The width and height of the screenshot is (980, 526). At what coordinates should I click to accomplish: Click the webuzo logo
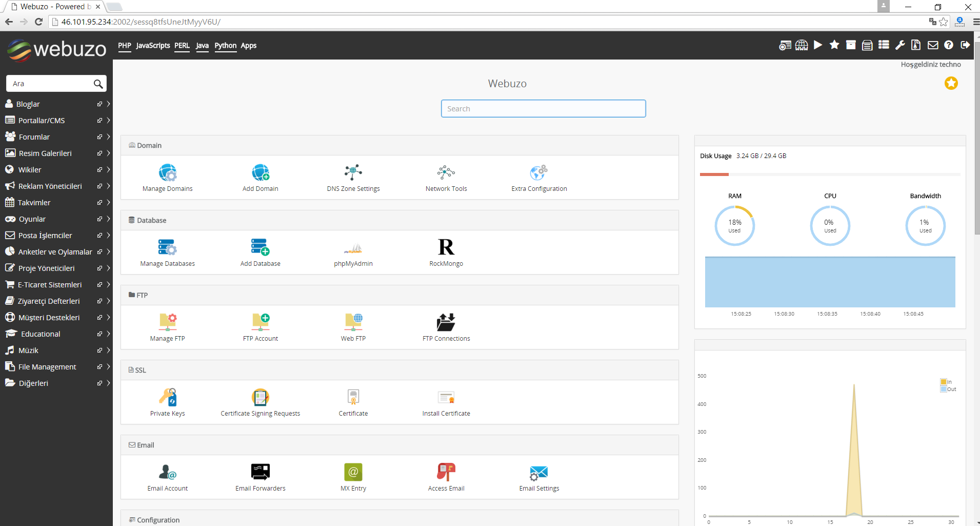coord(57,49)
